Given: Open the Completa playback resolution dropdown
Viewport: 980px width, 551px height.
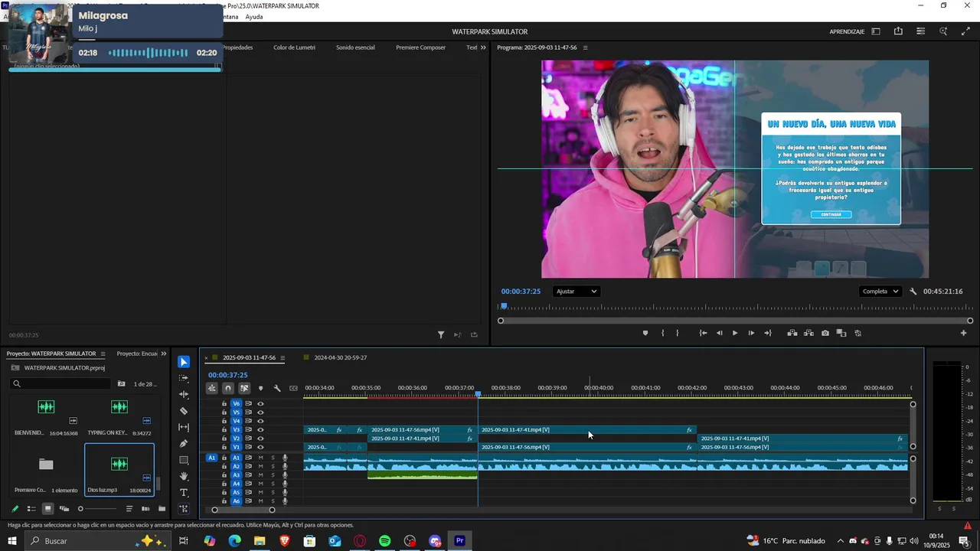Looking at the screenshot, I should click(x=880, y=292).
